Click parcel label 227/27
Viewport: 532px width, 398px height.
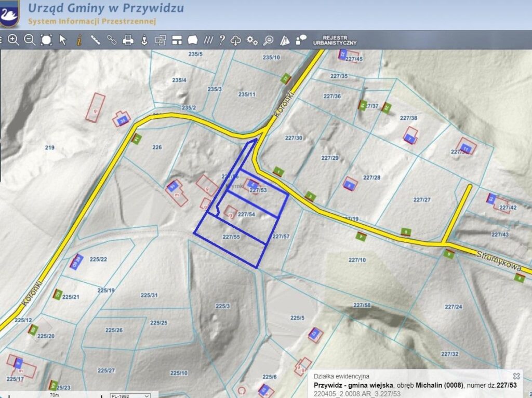click(422, 200)
